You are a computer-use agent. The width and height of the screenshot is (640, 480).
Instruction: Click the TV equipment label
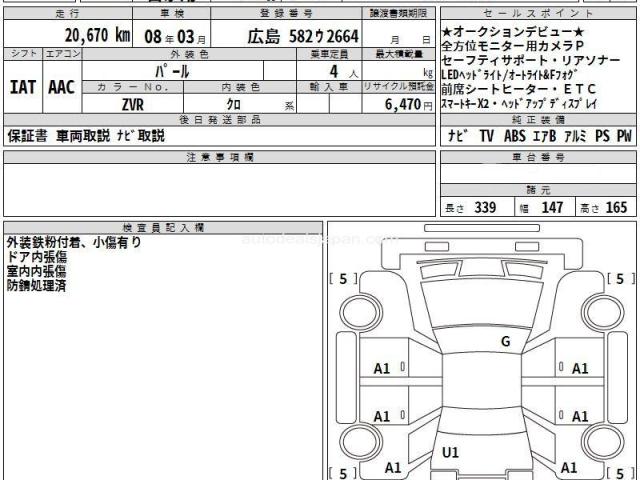(x=486, y=135)
